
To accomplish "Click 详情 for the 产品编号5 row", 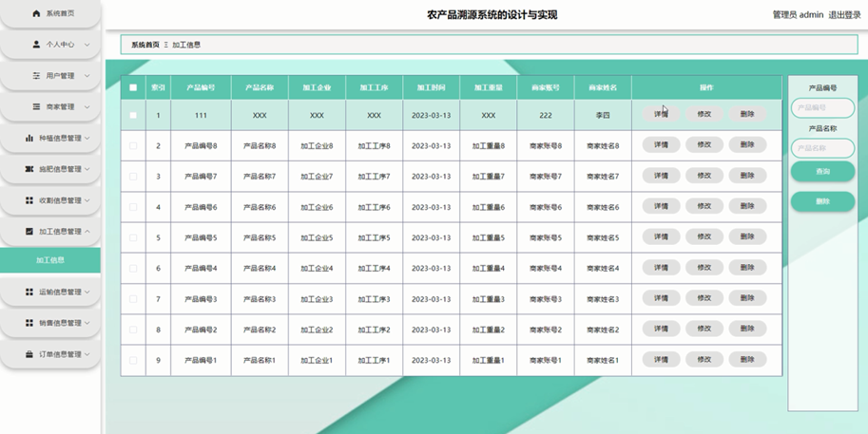I will tap(661, 236).
